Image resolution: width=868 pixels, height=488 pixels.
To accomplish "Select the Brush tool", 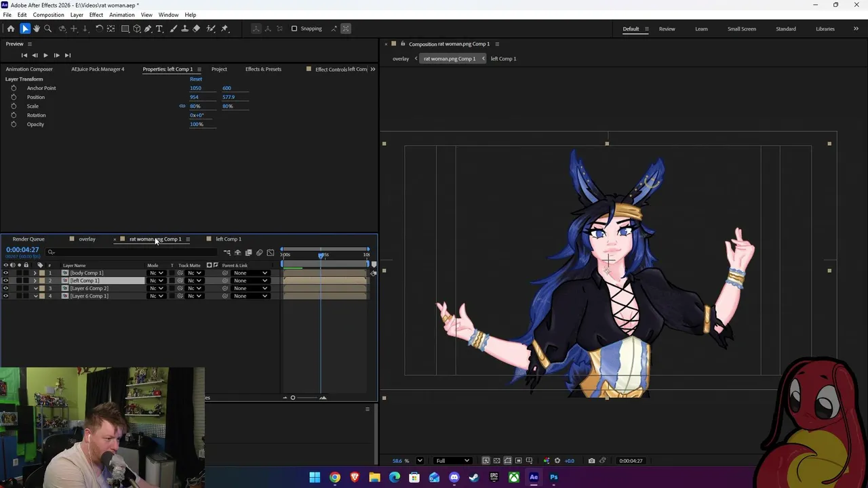I will coord(173,28).
